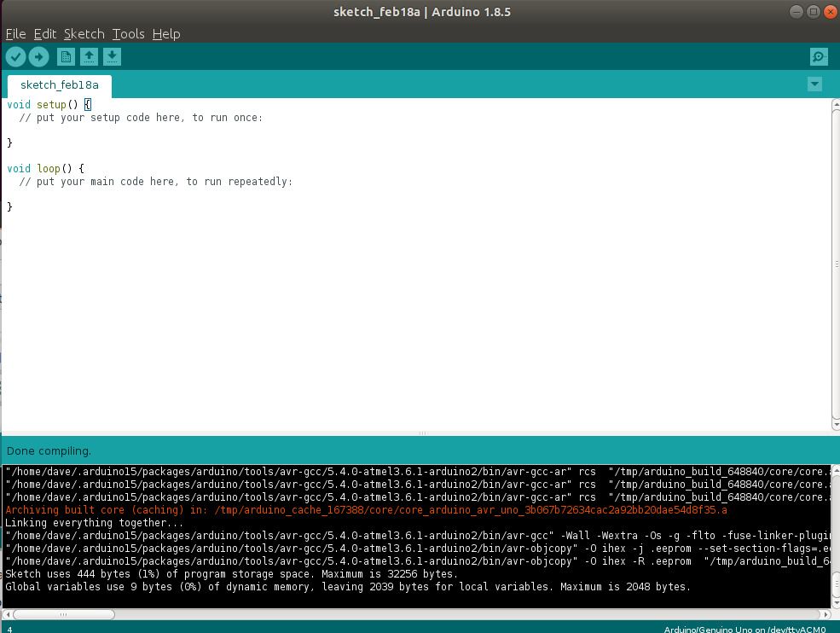
Task: Click the 'sketch_feb18a | Arduino 1.8.5' window title
Action: tap(422, 12)
